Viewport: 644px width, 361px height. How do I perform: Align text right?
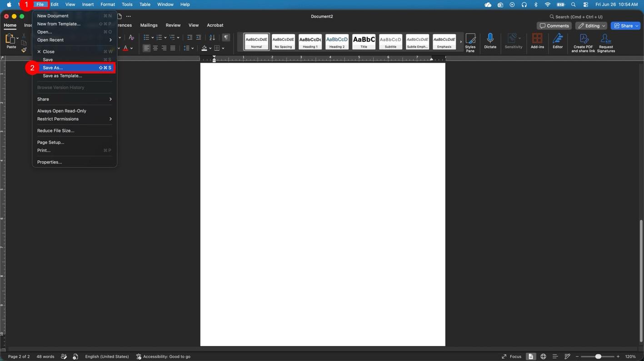pyautogui.click(x=164, y=48)
